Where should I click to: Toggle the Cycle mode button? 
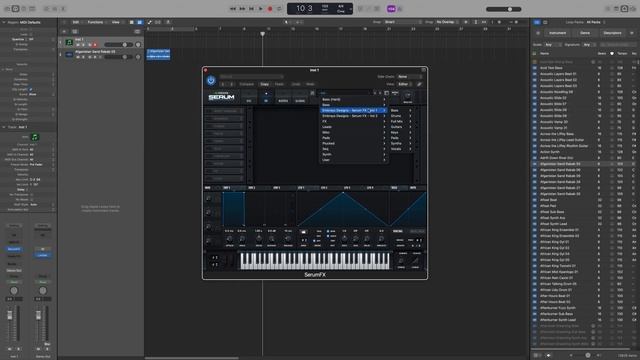[x=280, y=9]
